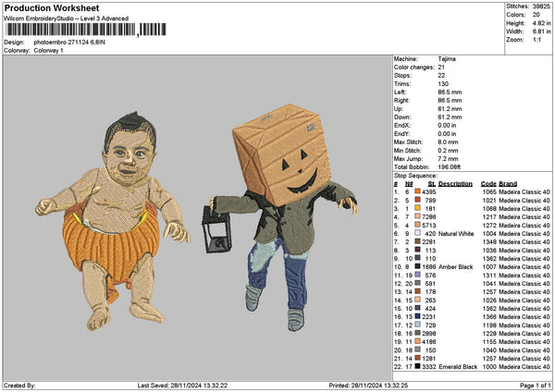555x392 pixels.
Task: Select the yellow thread swatch with 181 stitches
Action: 418,208
